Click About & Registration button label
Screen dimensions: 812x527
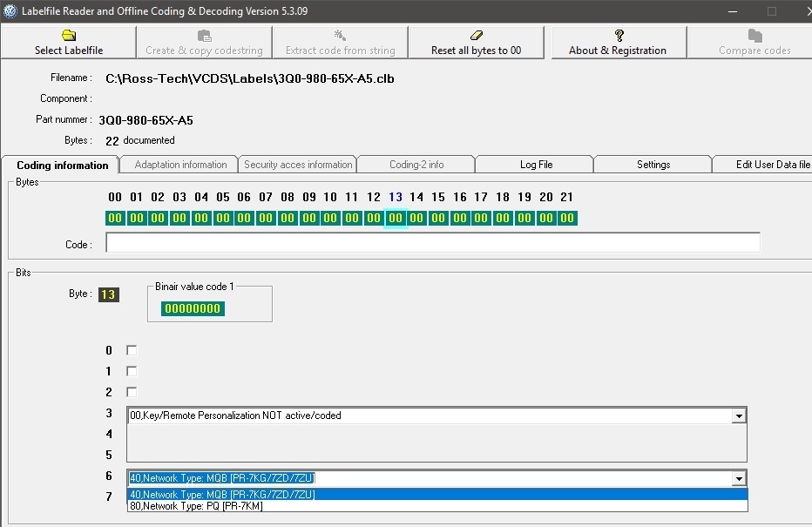tap(618, 51)
